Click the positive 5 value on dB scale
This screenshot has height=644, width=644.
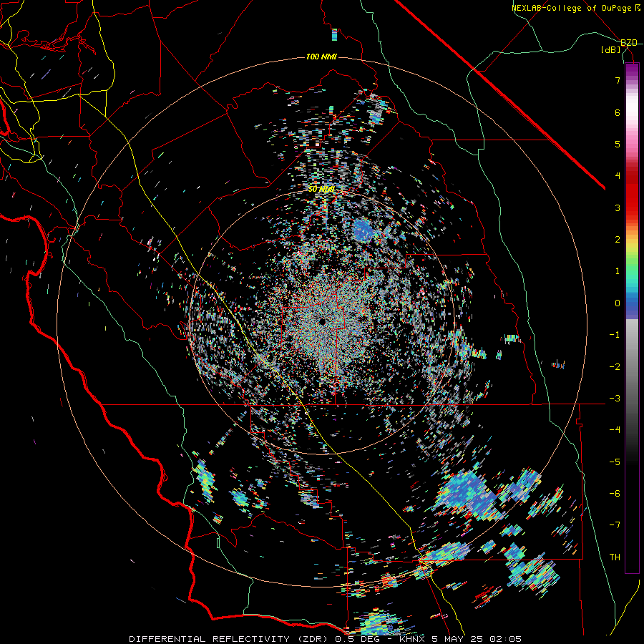tap(618, 144)
